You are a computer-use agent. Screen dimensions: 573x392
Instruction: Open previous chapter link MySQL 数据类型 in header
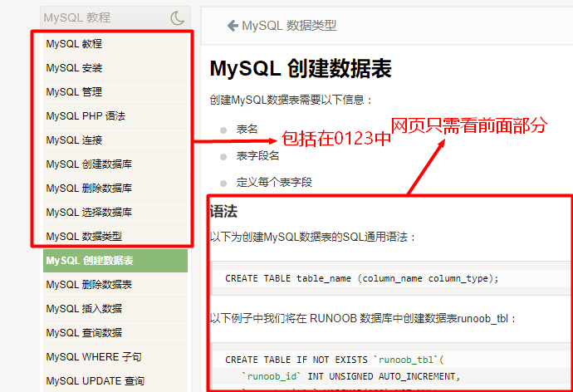[x=289, y=26]
